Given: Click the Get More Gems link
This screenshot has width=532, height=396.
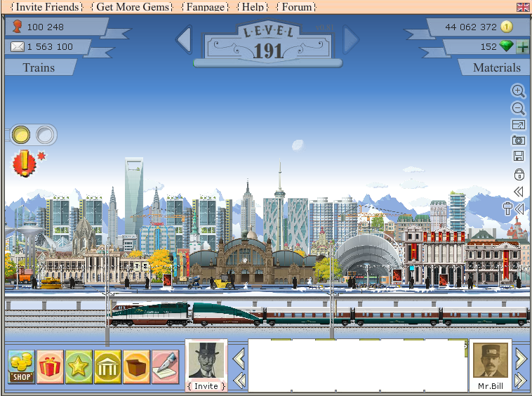Looking at the screenshot, I should pos(133,7).
